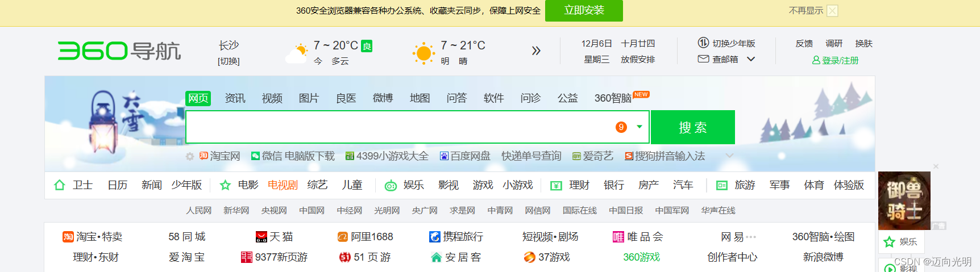Click the 不再显示 text

pos(805,11)
